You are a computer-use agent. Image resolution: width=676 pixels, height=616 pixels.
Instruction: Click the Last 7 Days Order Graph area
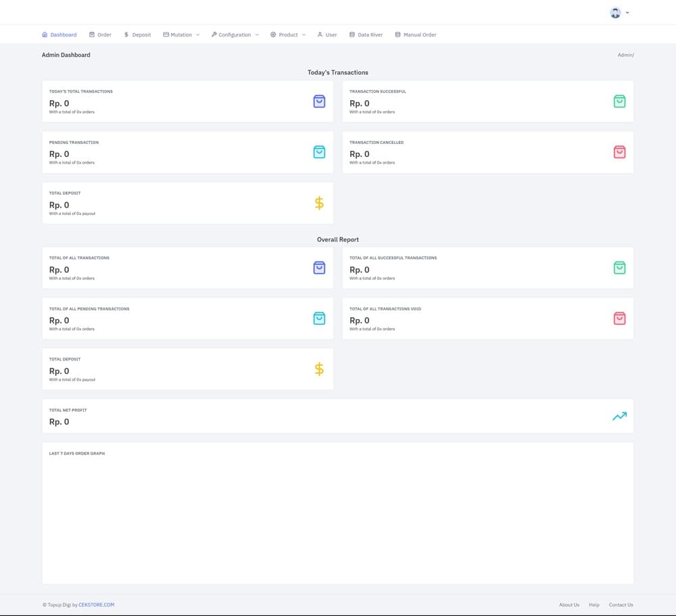338,517
